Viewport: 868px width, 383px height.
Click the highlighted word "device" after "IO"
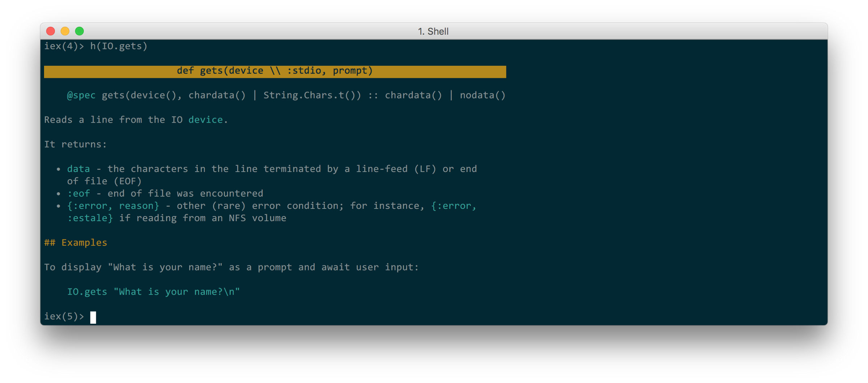point(205,120)
